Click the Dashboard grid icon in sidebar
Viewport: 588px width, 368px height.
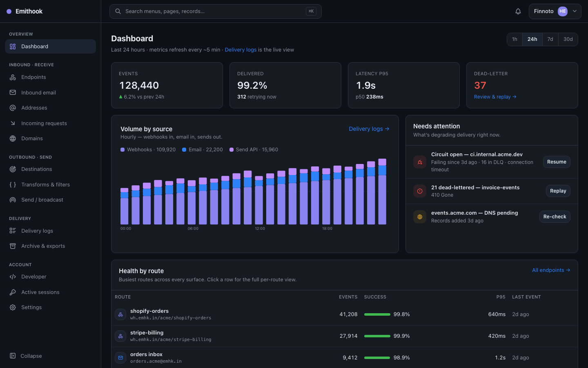tap(13, 47)
